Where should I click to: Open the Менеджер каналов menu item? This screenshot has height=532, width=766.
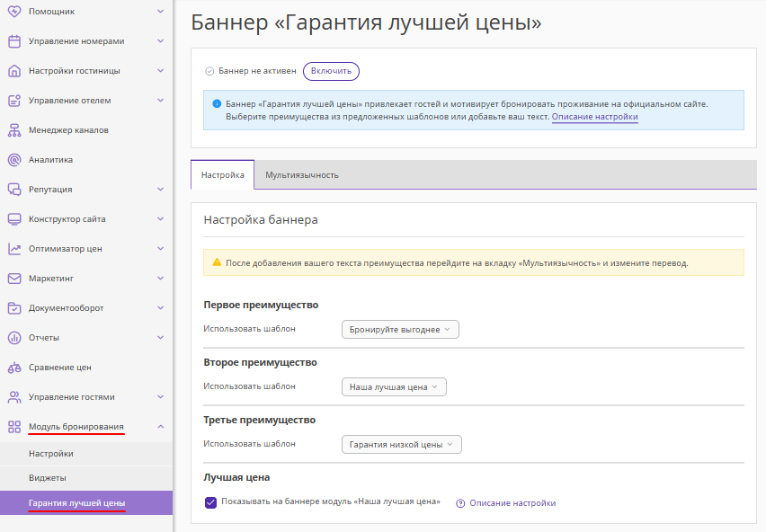pyautogui.click(x=68, y=130)
